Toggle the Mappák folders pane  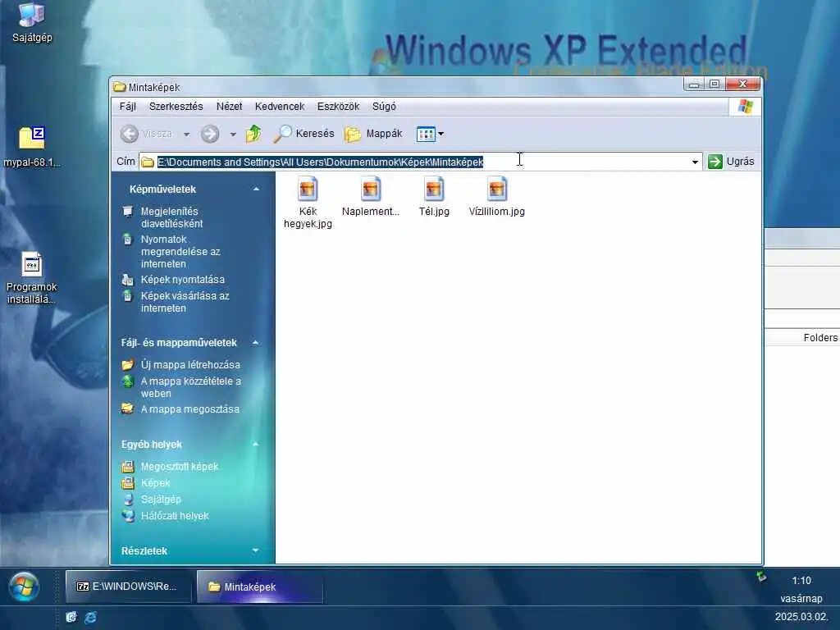[x=373, y=134]
